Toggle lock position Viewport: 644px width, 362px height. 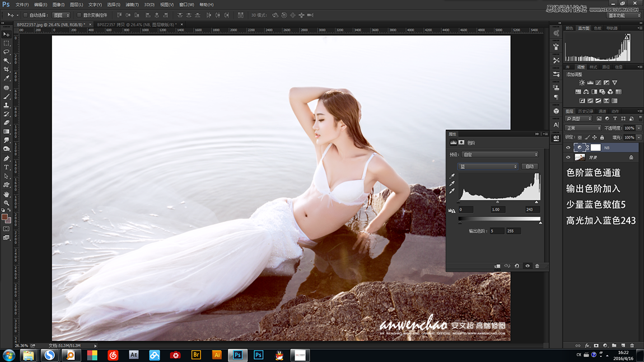point(594,138)
